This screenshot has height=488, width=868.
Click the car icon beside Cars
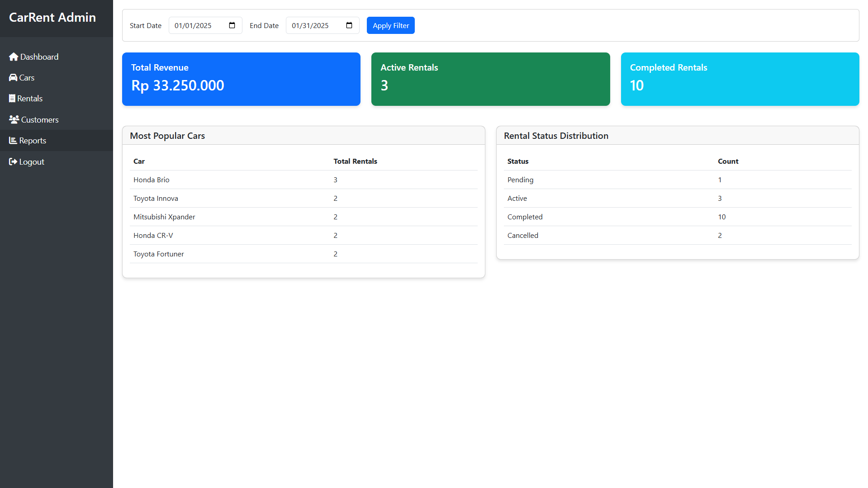13,77
